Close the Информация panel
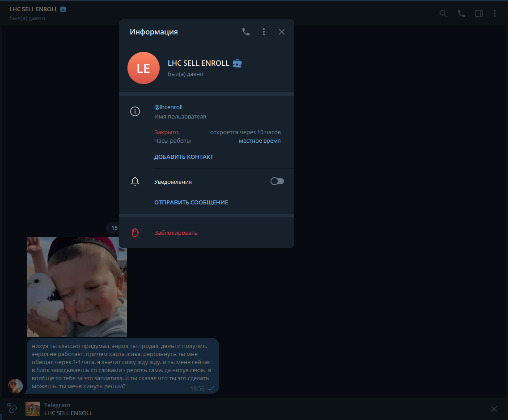Image resolution: width=508 pixels, height=420 pixels. [x=281, y=32]
